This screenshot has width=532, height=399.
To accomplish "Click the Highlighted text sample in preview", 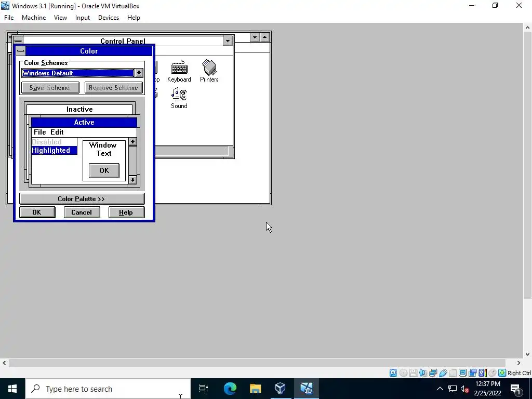I will click(54, 150).
